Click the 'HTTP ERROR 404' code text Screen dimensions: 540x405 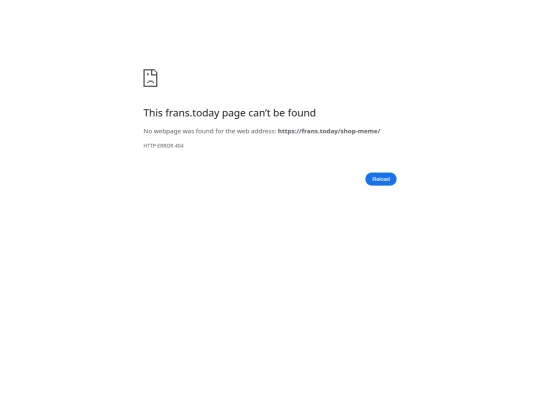click(164, 146)
